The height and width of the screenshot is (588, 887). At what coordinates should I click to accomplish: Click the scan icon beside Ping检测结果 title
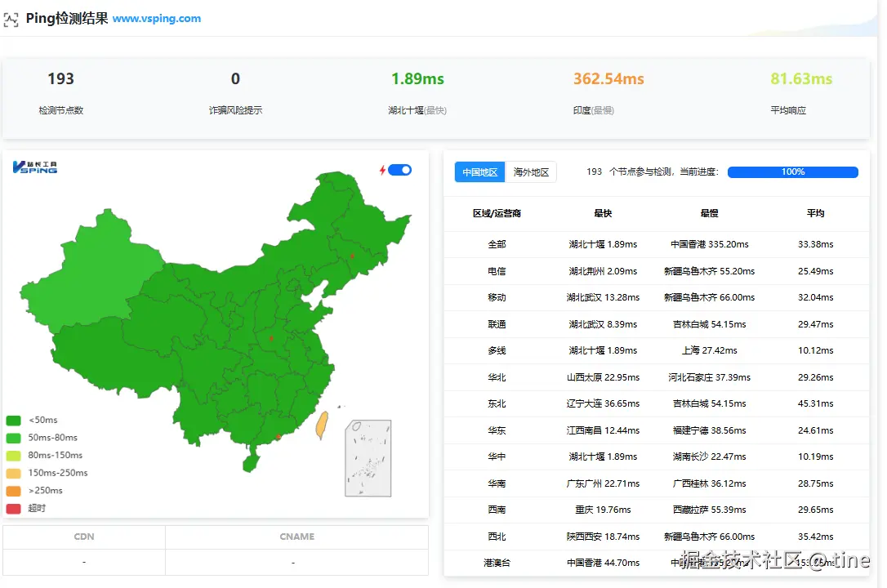[11, 20]
